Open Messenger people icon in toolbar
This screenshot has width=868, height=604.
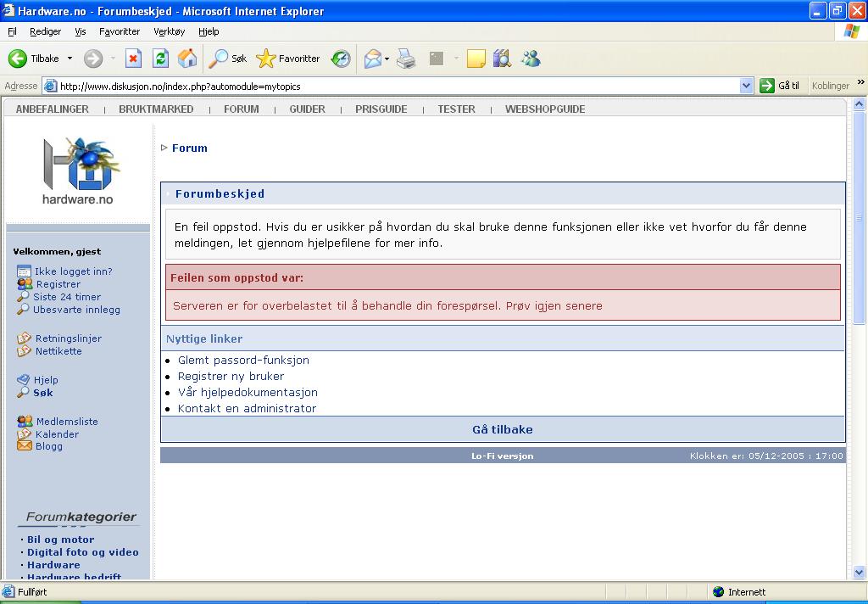531,59
